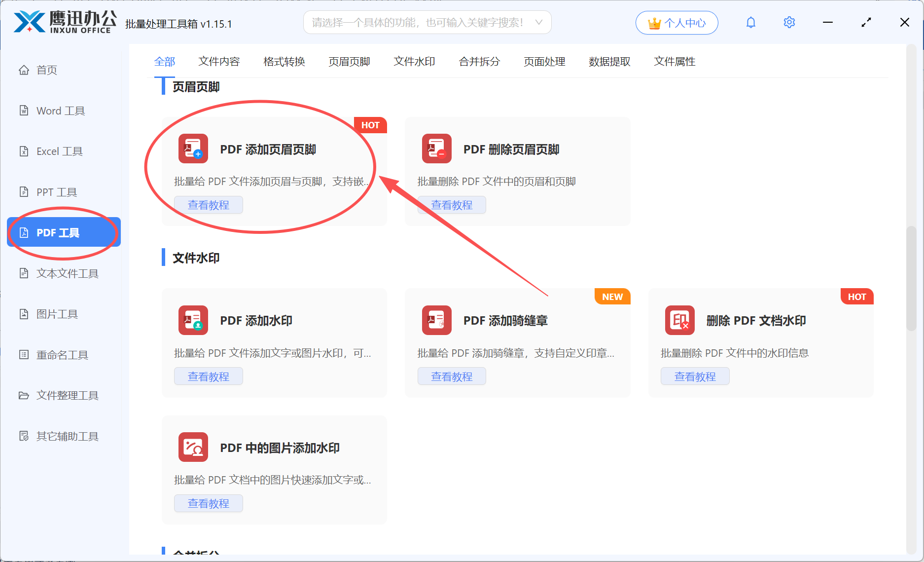Click the main content vertical scrollbar thumb

tap(911, 278)
